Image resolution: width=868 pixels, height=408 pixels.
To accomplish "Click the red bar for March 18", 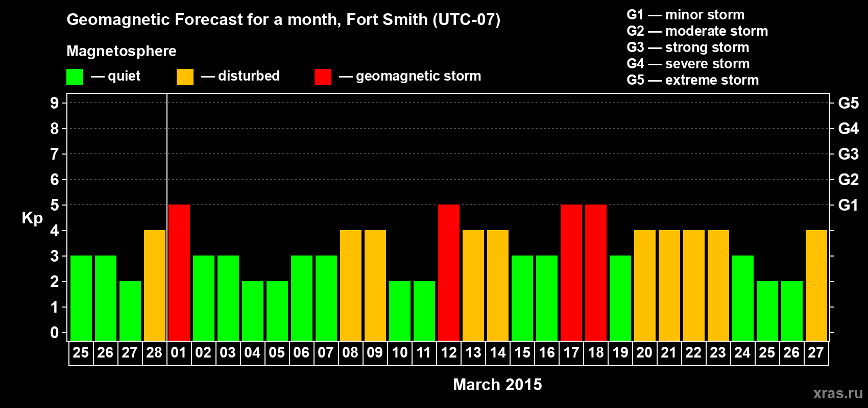I will pos(596,272).
